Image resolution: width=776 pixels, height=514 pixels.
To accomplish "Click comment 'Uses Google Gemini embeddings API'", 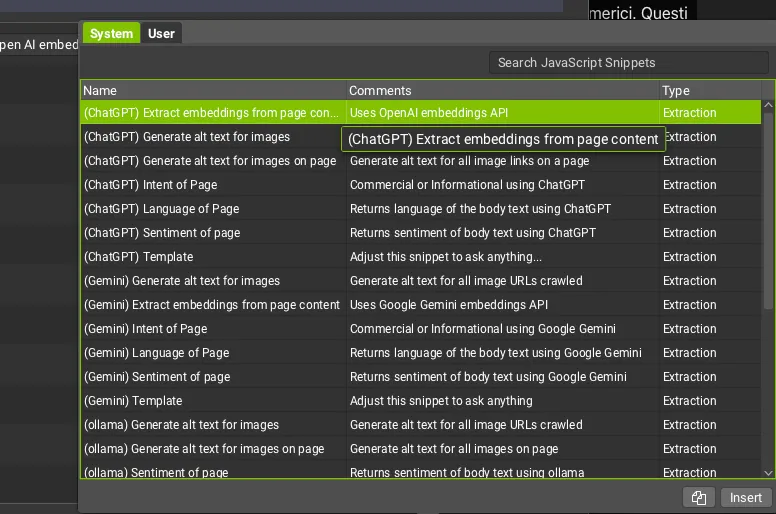I will 448,305.
